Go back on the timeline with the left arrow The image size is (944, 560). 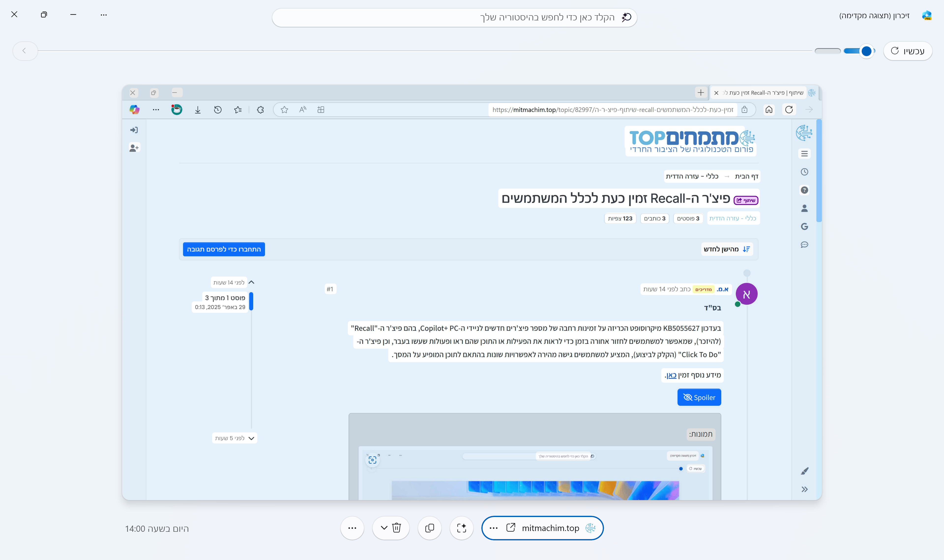[25, 51]
